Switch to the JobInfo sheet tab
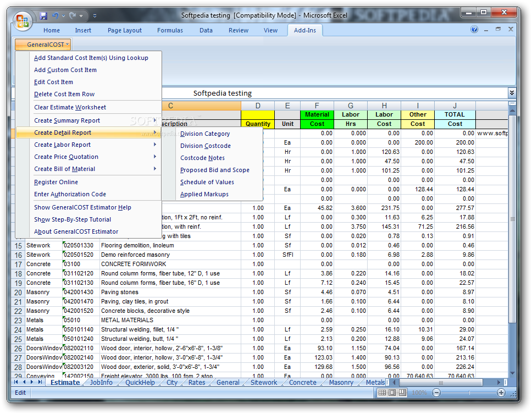The image size is (532, 414). point(101,383)
